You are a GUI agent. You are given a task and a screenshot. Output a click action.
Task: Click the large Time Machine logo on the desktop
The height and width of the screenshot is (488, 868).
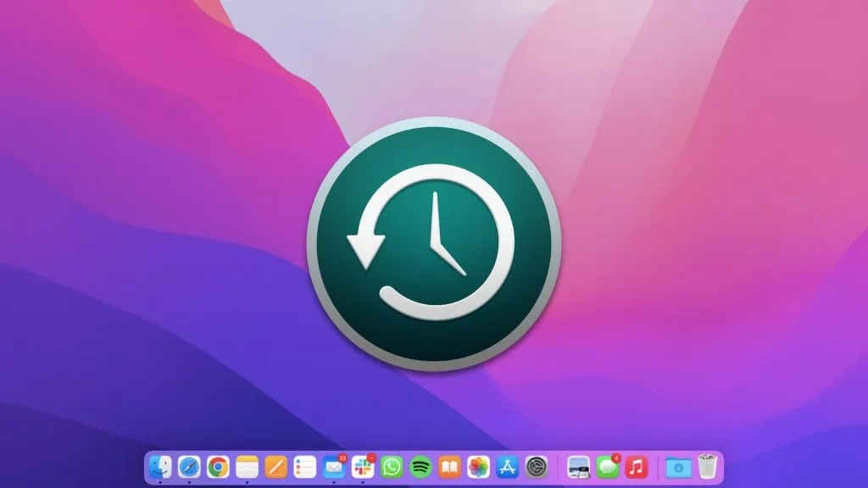(434, 244)
